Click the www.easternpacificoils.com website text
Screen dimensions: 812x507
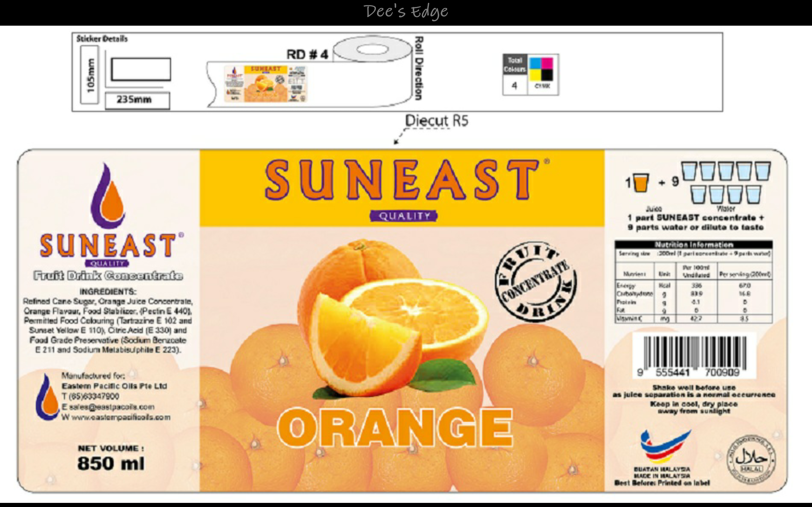121,417
